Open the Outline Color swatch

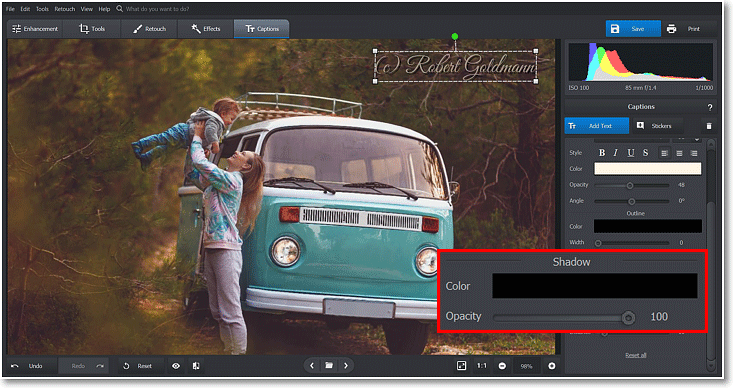click(x=647, y=226)
